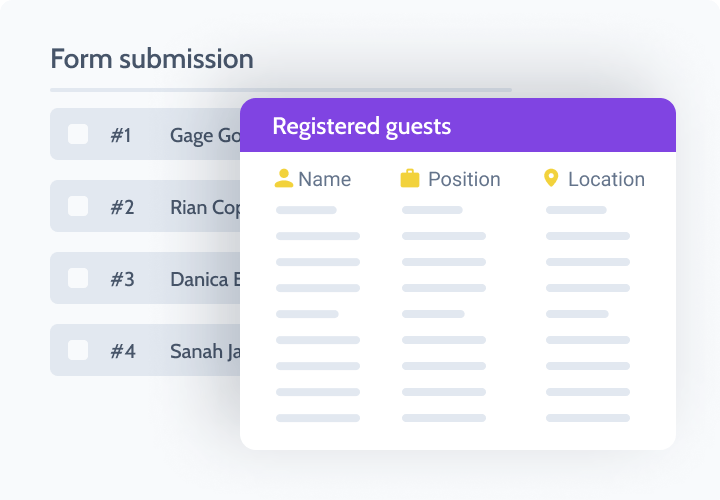The height and width of the screenshot is (500, 720).
Task: Click the Position column header text
Action: [x=464, y=180]
